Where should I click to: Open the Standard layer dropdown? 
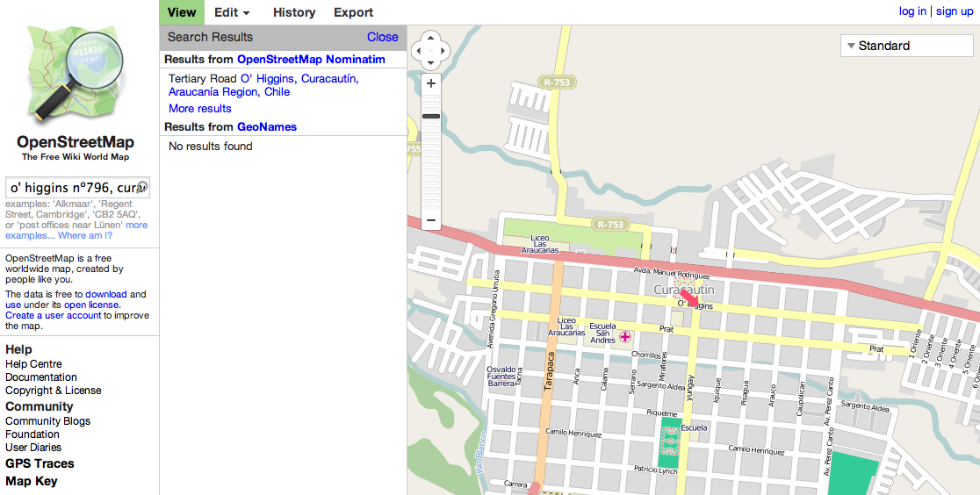point(906,46)
